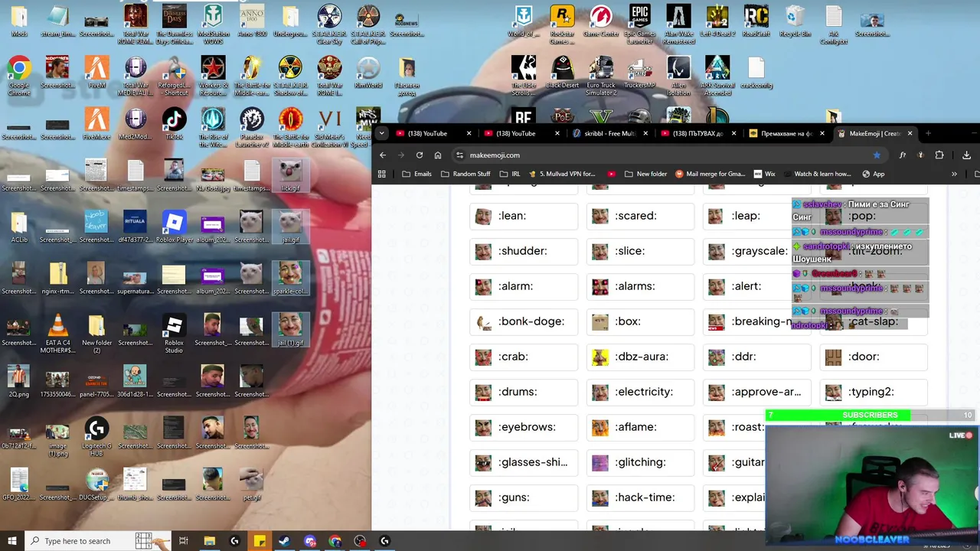Select the :electricity: emoji effect
The height and width of the screenshot is (551, 980).
tap(640, 392)
